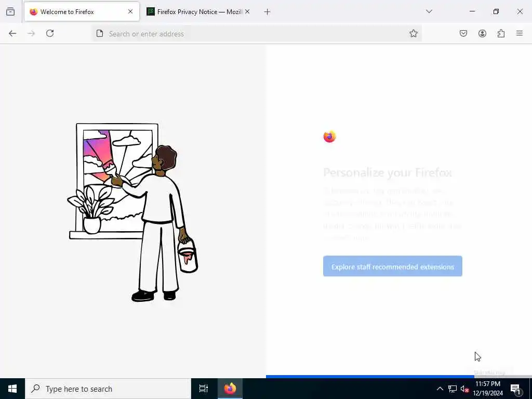Viewport: 532px width, 399px height.
Task: Go forward one page
Action: point(31,33)
